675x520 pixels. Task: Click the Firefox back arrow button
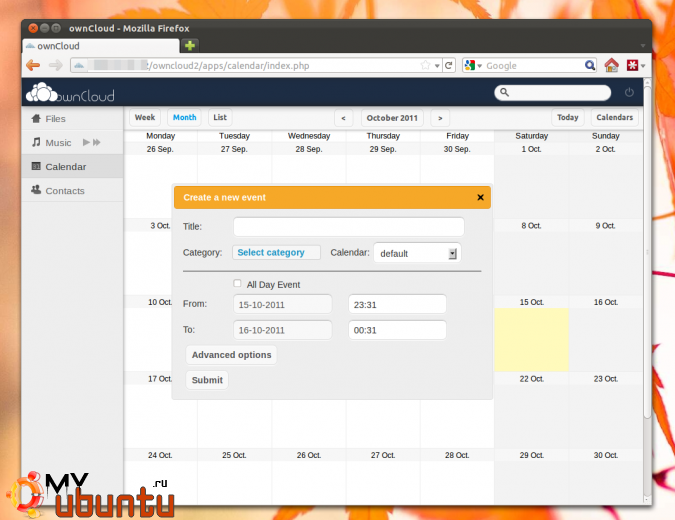coord(33,65)
